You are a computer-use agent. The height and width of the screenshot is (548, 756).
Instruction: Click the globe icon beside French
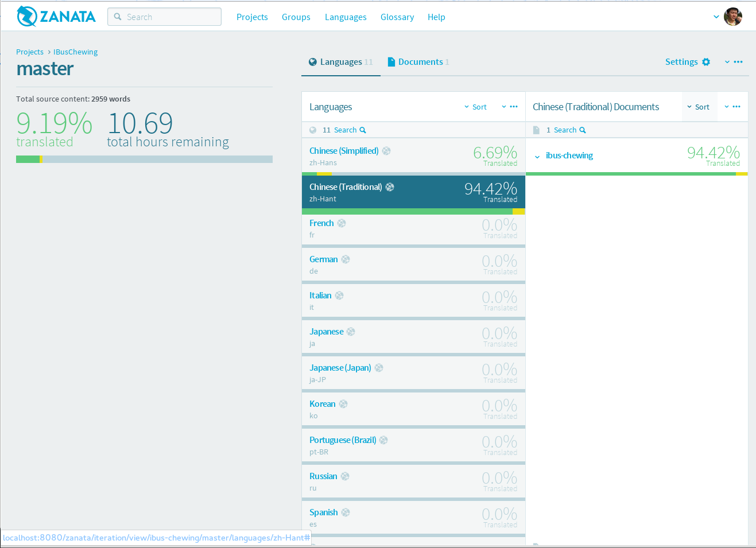coord(342,223)
